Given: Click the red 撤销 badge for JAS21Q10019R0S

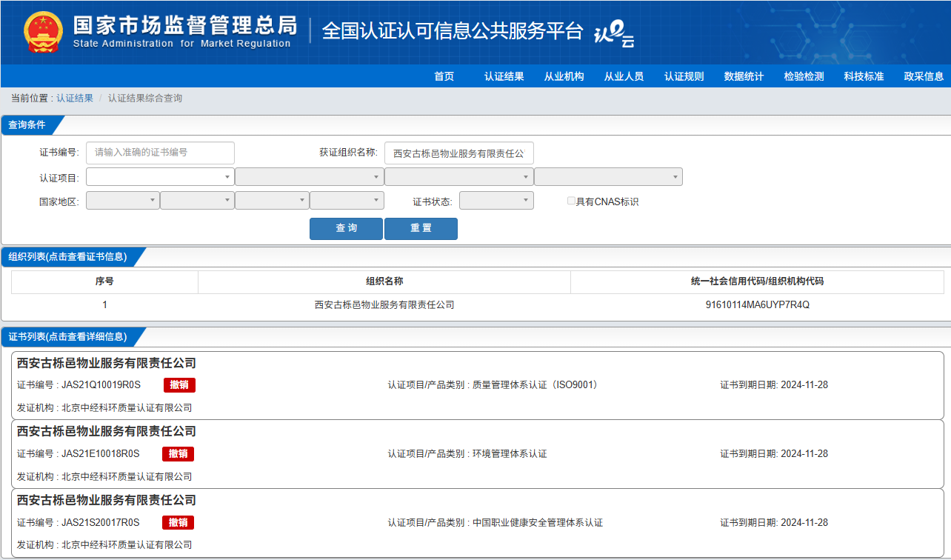Looking at the screenshot, I should [179, 385].
